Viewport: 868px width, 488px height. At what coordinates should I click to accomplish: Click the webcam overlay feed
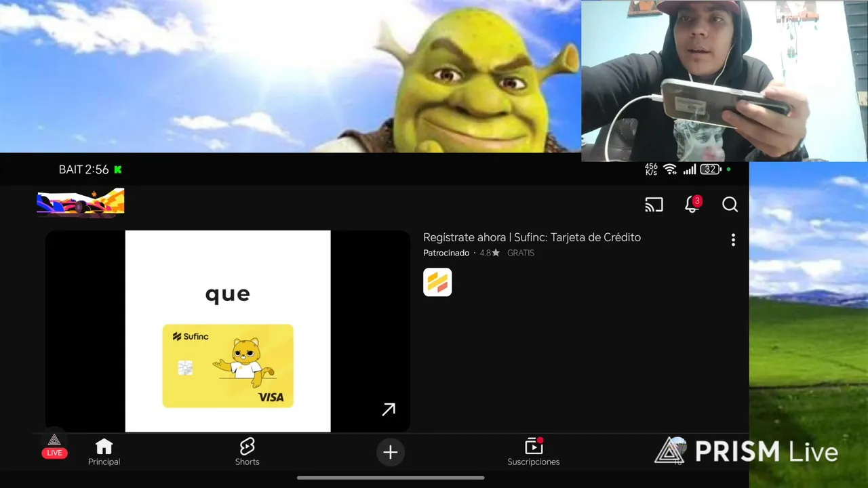pyautogui.click(x=724, y=81)
